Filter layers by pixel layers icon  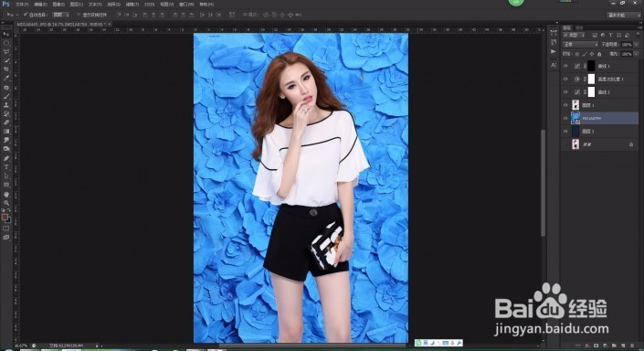(x=595, y=36)
